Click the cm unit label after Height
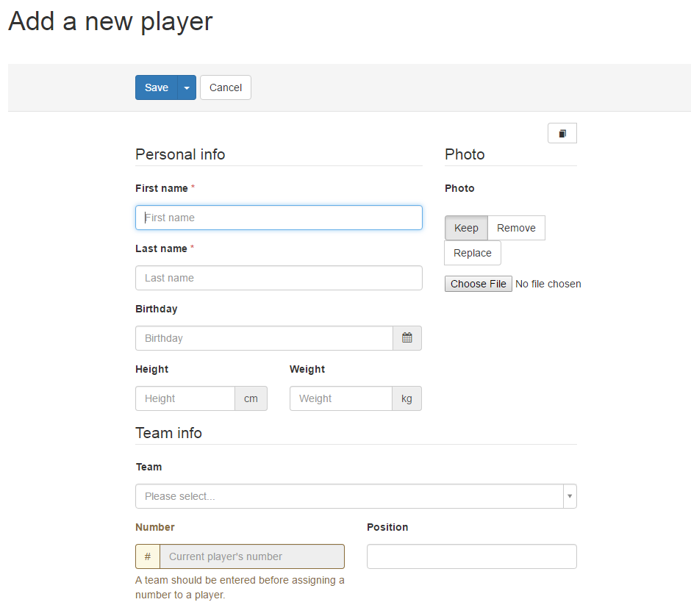 (x=251, y=398)
